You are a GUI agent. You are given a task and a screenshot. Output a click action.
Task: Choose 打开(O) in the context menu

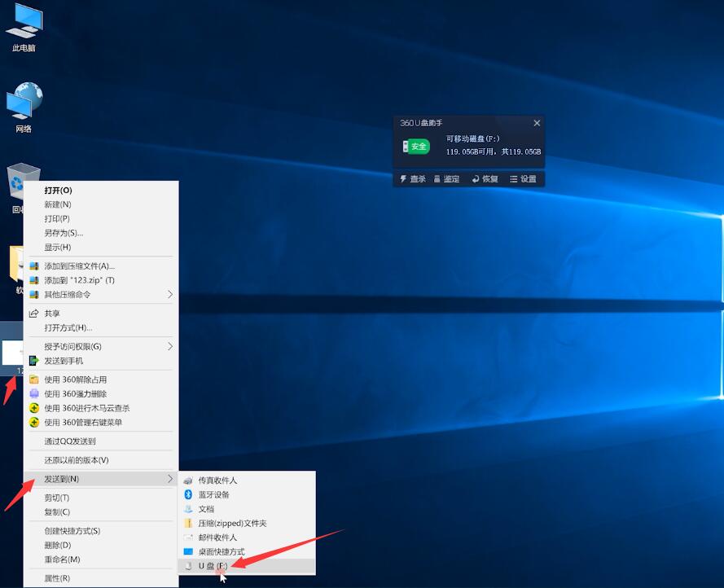[x=101, y=191]
